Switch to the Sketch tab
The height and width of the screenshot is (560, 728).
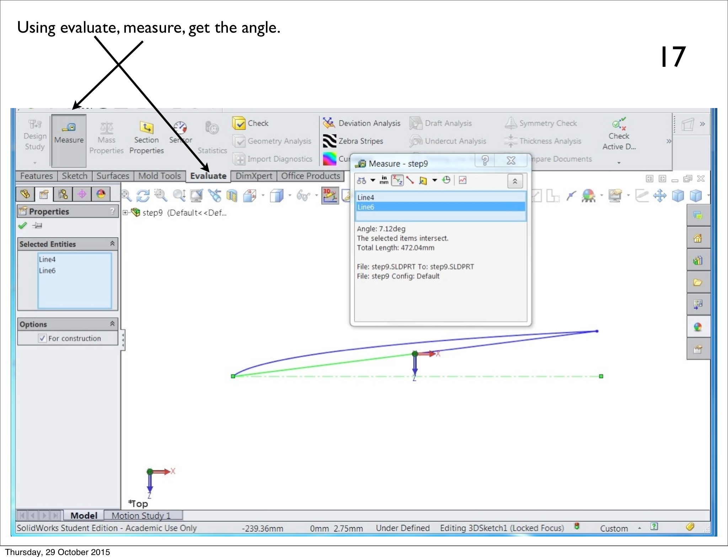(75, 176)
